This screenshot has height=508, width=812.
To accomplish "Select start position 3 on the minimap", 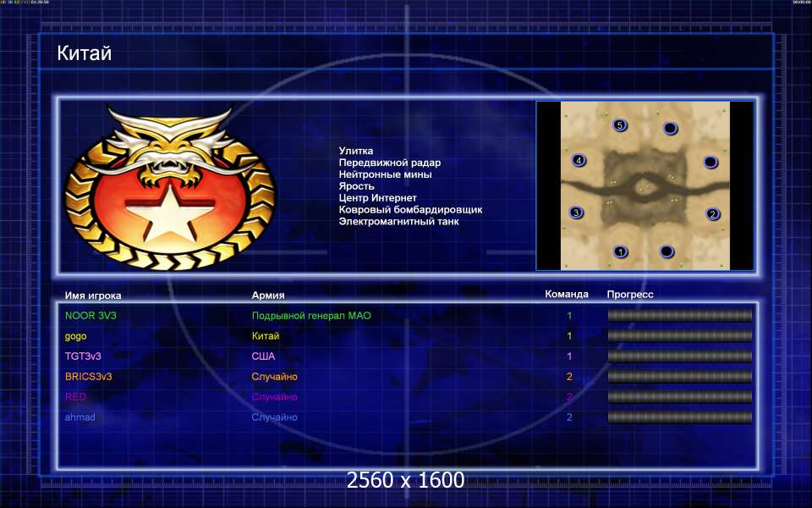I will coord(576,212).
